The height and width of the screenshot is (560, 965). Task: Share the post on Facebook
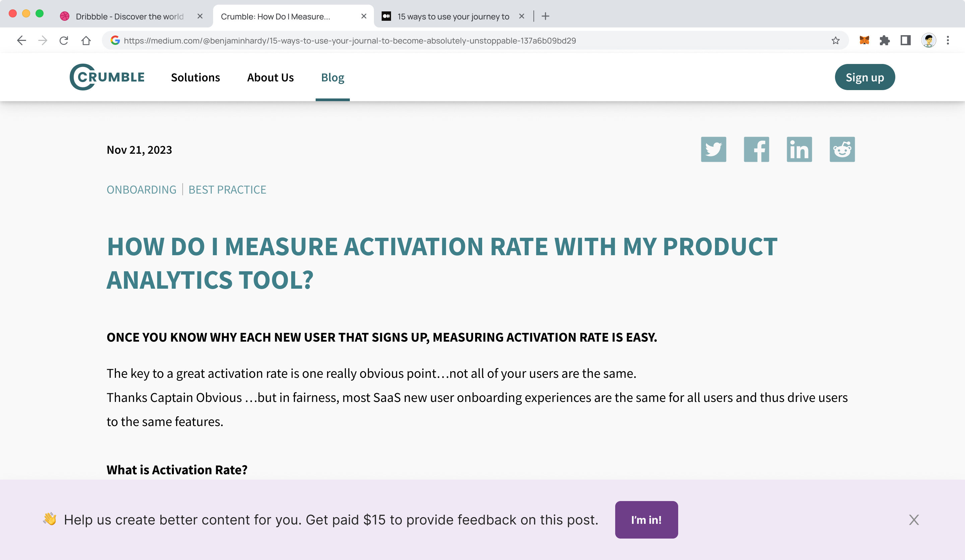(x=756, y=149)
